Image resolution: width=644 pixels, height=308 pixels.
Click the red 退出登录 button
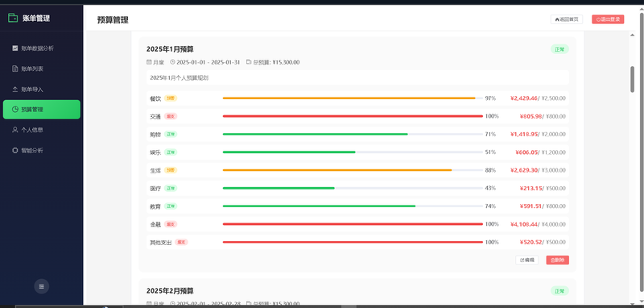tap(608, 19)
